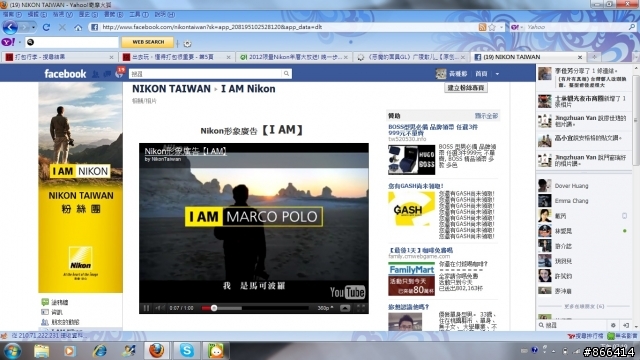
Task: Open search engine dropdown beside Yahoo icon
Action: (x=522, y=27)
